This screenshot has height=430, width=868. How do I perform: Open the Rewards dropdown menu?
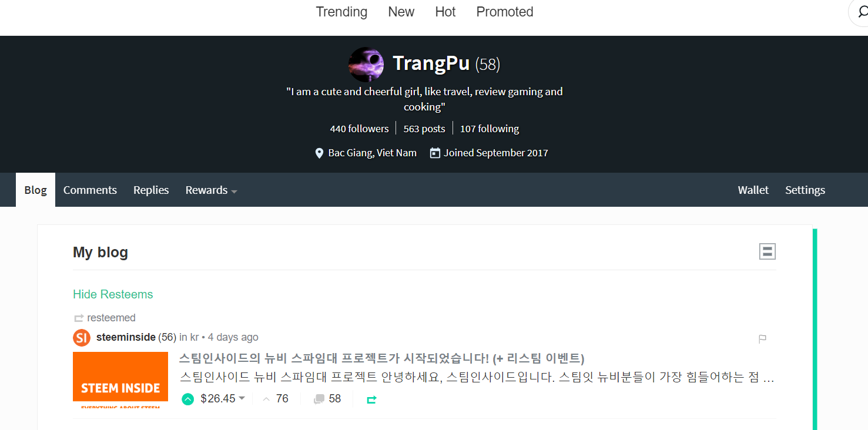click(x=211, y=190)
